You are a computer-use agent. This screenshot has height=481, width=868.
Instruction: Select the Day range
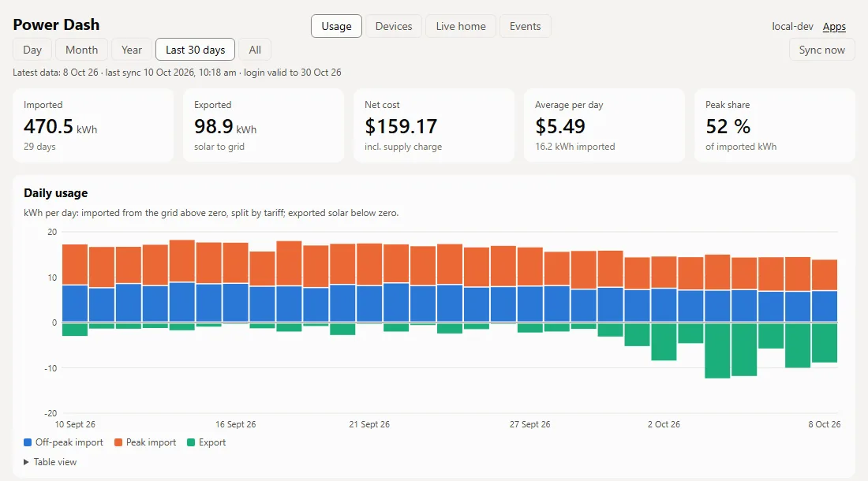pos(32,50)
